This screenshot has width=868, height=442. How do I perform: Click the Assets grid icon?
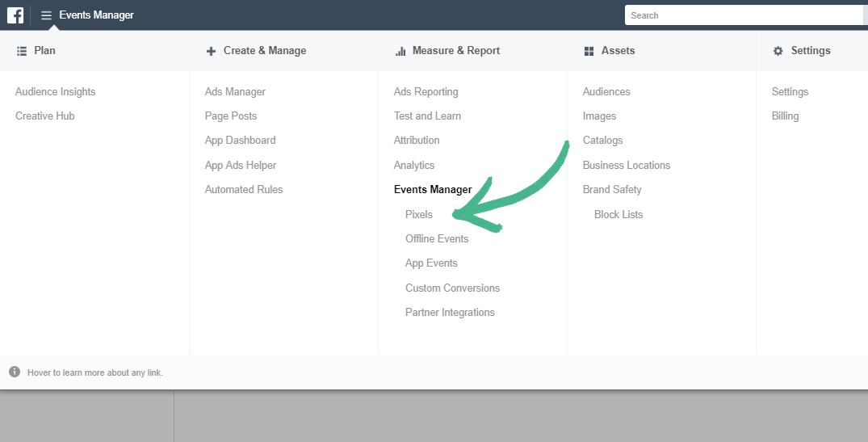click(589, 51)
